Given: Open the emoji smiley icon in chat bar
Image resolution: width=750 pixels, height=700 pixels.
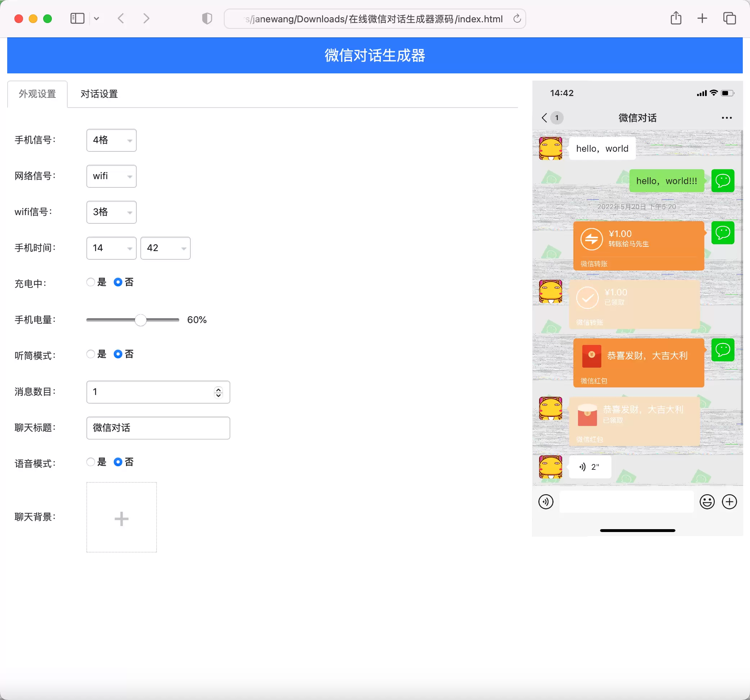Looking at the screenshot, I should 707,502.
